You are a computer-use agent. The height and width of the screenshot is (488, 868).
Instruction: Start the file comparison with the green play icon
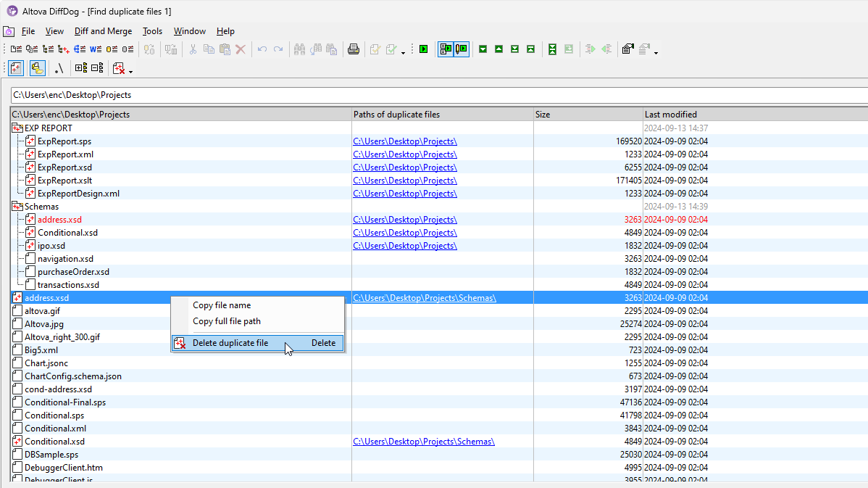tap(423, 49)
